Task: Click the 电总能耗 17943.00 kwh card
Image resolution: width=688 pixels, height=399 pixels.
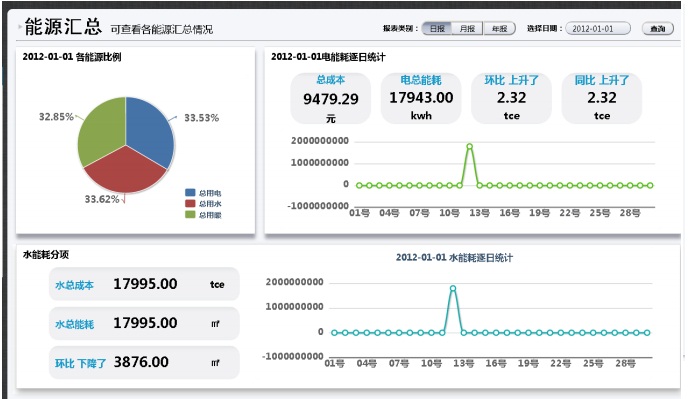Action: coord(421,99)
